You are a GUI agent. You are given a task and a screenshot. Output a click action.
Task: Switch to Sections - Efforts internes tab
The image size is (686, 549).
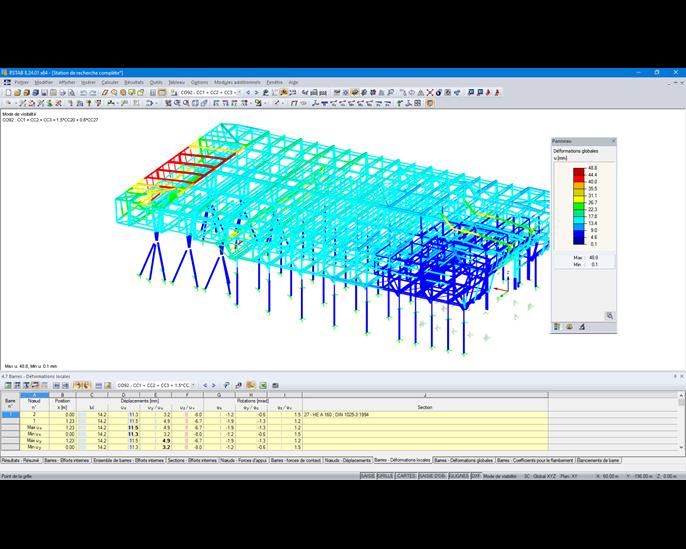(x=192, y=460)
